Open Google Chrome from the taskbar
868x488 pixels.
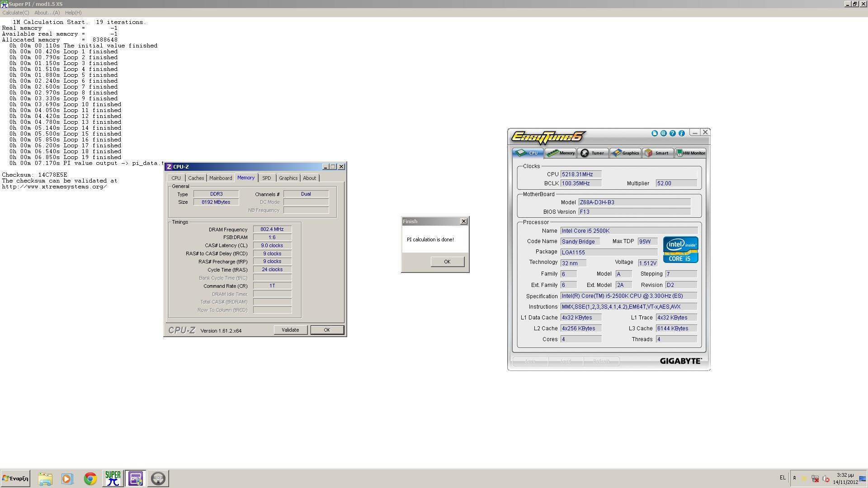pos(90,479)
